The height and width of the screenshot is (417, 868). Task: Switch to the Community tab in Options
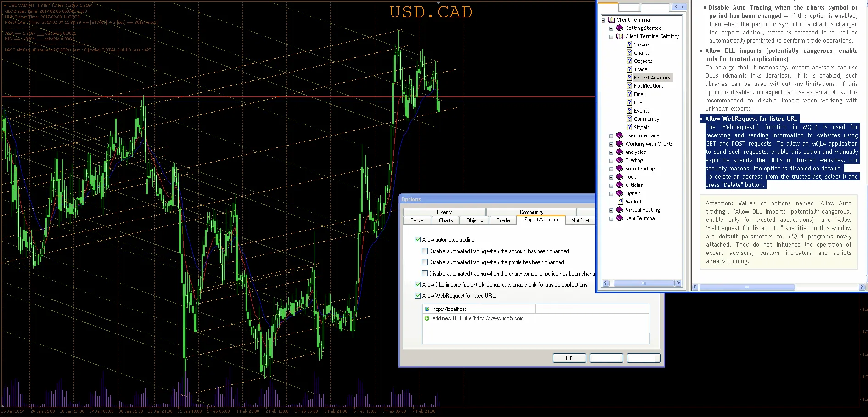pyautogui.click(x=531, y=212)
